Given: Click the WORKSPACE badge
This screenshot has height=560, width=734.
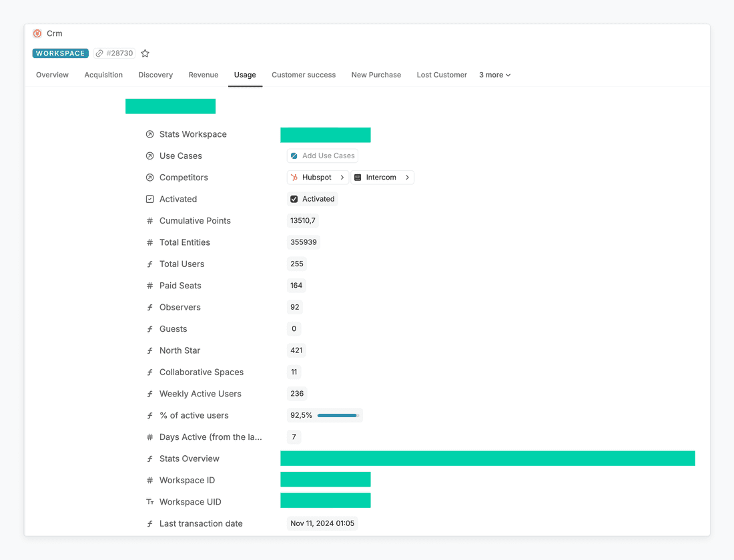Looking at the screenshot, I should (60, 53).
